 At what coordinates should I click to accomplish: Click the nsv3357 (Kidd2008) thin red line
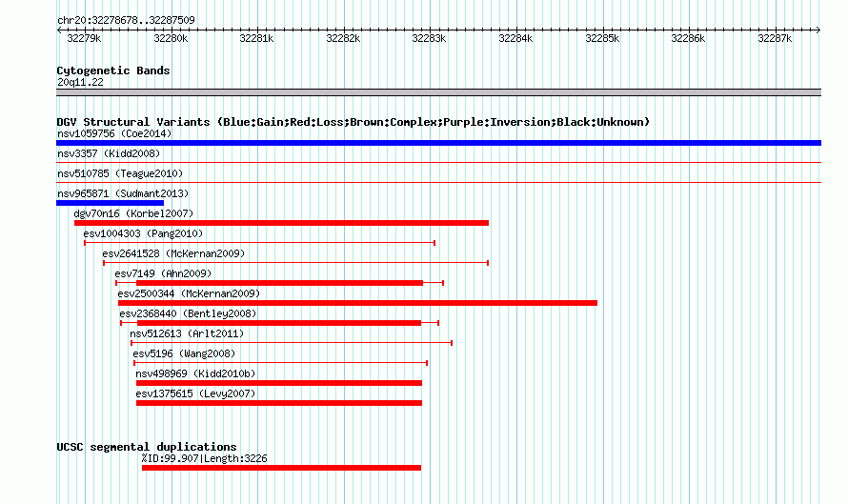[x=438, y=162]
